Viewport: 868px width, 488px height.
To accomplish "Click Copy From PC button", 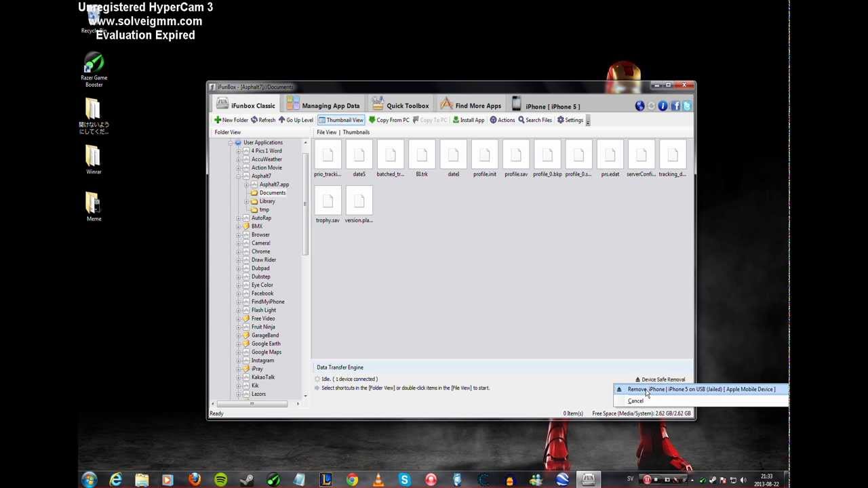I will click(x=389, y=120).
